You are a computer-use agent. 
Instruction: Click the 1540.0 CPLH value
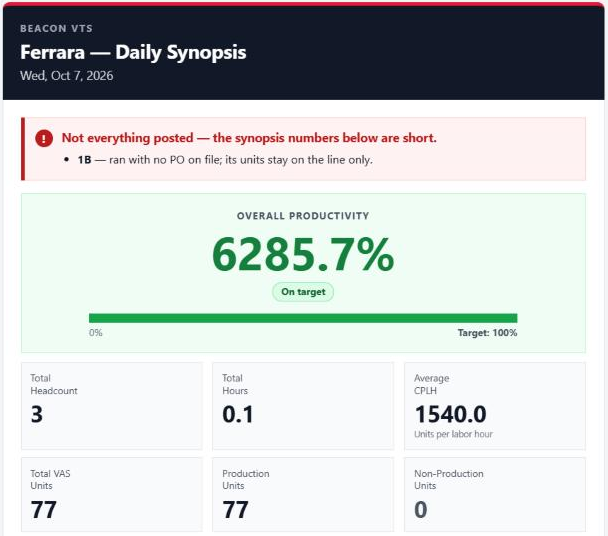click(x=451, y=414)
